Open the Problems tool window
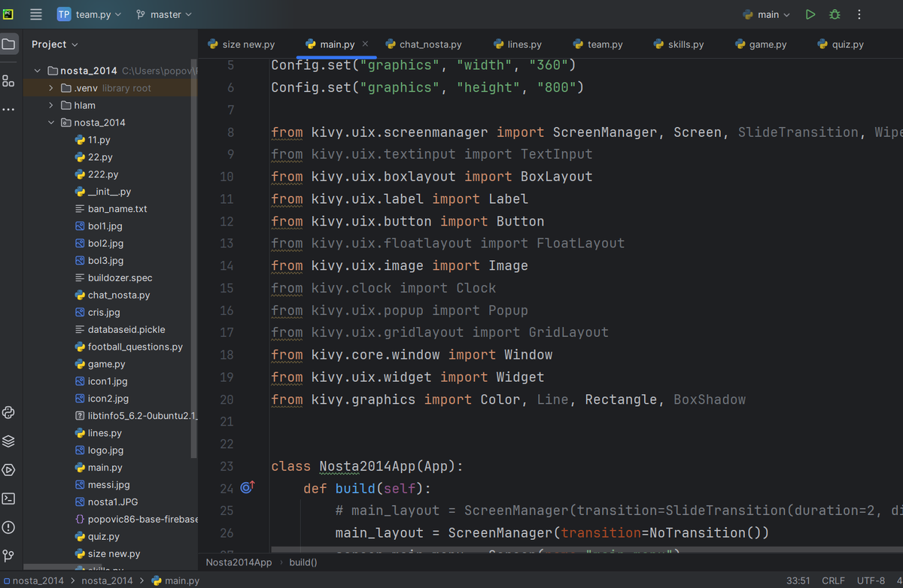 [x=8, y=527]
